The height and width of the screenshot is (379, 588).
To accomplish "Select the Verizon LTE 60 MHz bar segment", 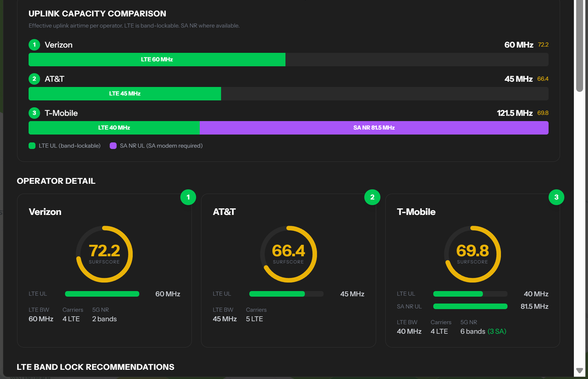I will (x=157, y=59).
